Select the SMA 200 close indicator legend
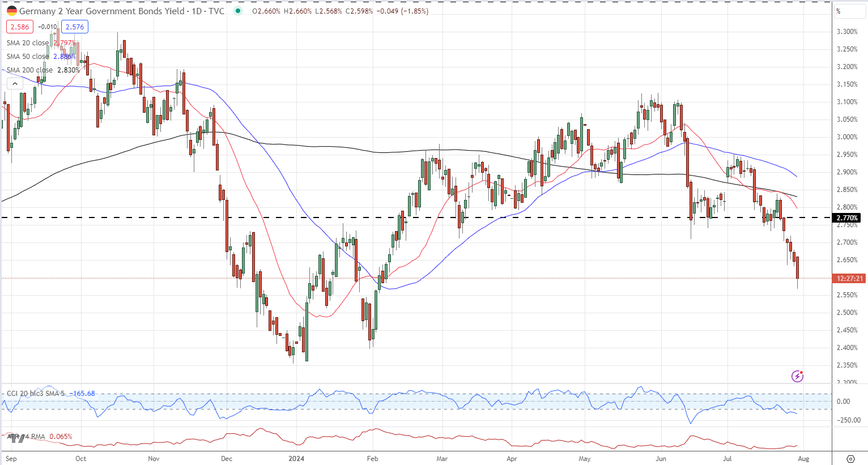Viewport: 868px width, 465px height. (43, 70)
